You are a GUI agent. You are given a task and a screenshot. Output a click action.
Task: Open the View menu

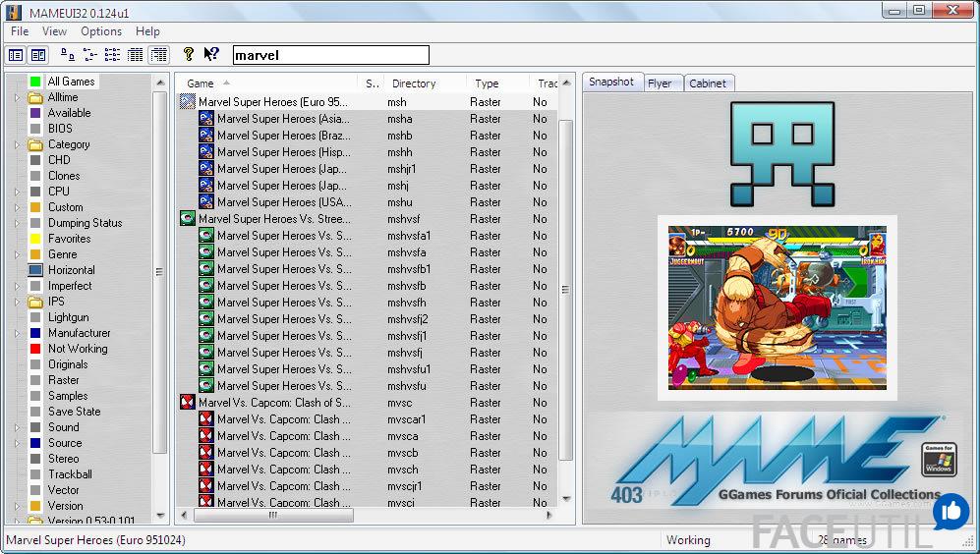pos(54,31)
